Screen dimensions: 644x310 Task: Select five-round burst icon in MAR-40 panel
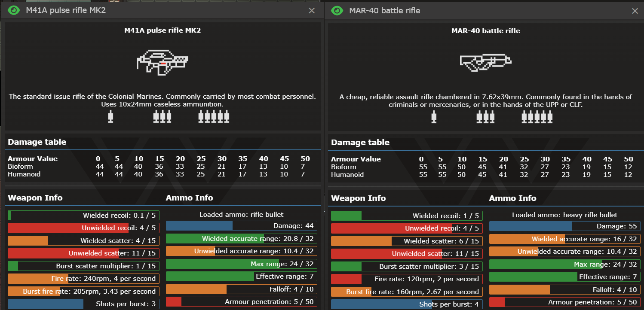click(537, 117)
